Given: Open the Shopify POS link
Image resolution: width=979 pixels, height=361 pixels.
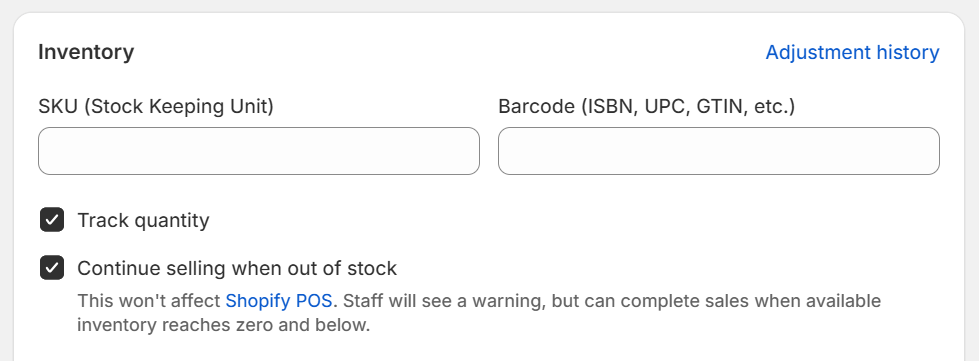Looking at the screenshot, I should (x=278, y=301).
